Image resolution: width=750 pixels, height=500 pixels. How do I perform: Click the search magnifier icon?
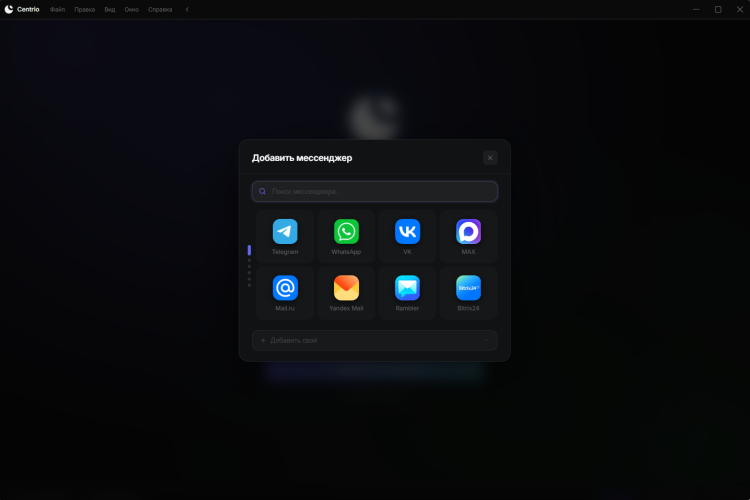pos(263,191)
